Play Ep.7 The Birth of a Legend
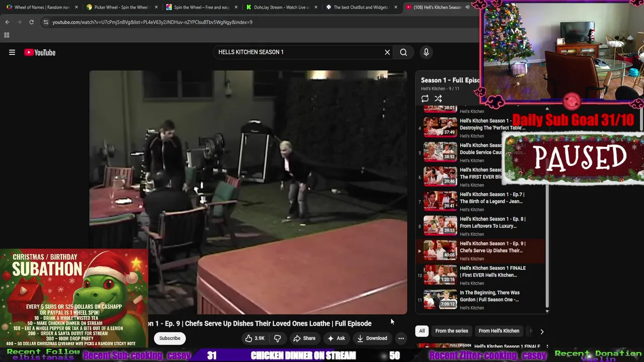 coord(480,201)
